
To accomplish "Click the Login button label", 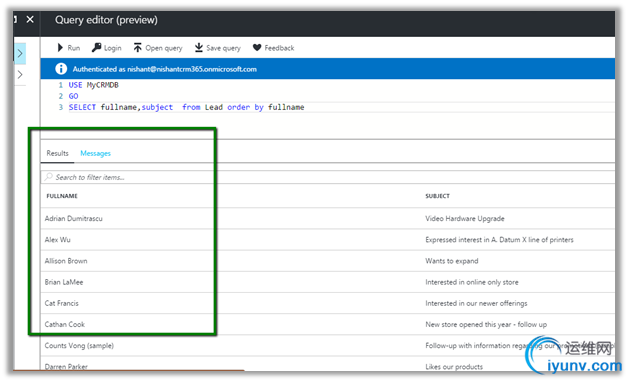I will 113,48.
